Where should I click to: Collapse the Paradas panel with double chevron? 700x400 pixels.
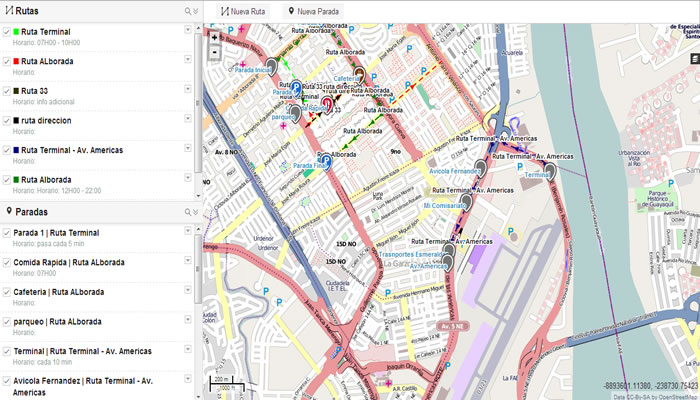click(195, 212)
